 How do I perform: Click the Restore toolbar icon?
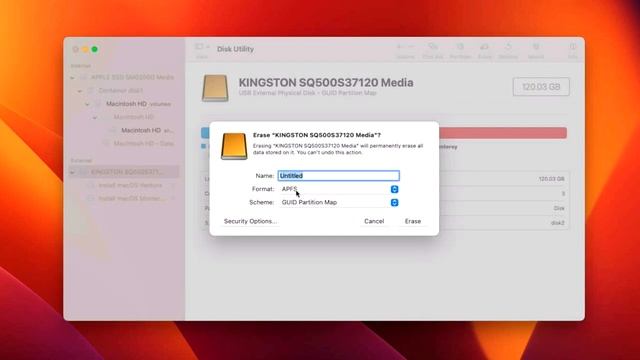(x=508, y=47)
